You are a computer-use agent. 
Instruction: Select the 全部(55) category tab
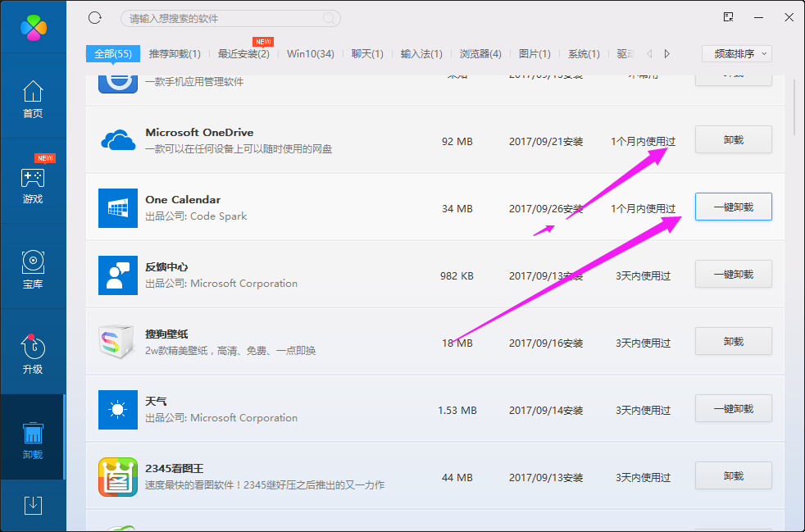(112, 52)
